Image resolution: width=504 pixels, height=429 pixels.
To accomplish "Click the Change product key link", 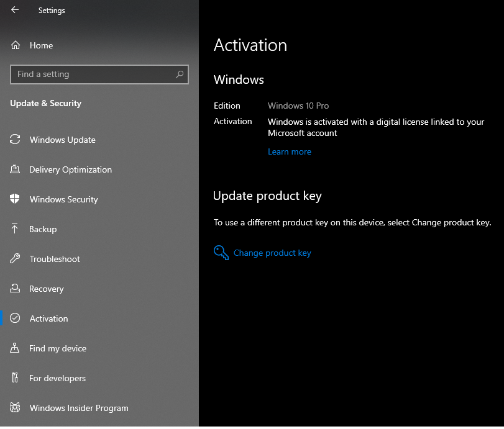I will (272, 253).
